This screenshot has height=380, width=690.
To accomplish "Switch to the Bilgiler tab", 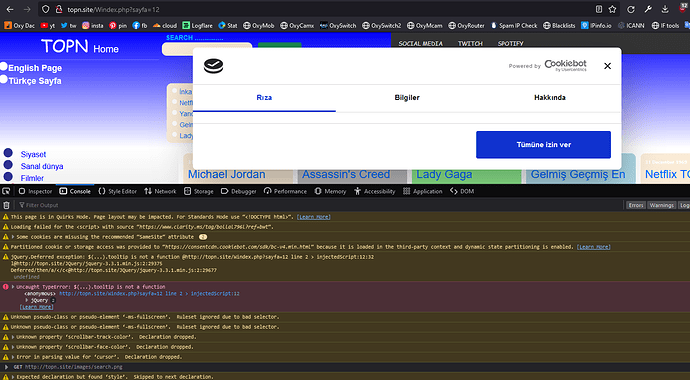I will point(407,98).
